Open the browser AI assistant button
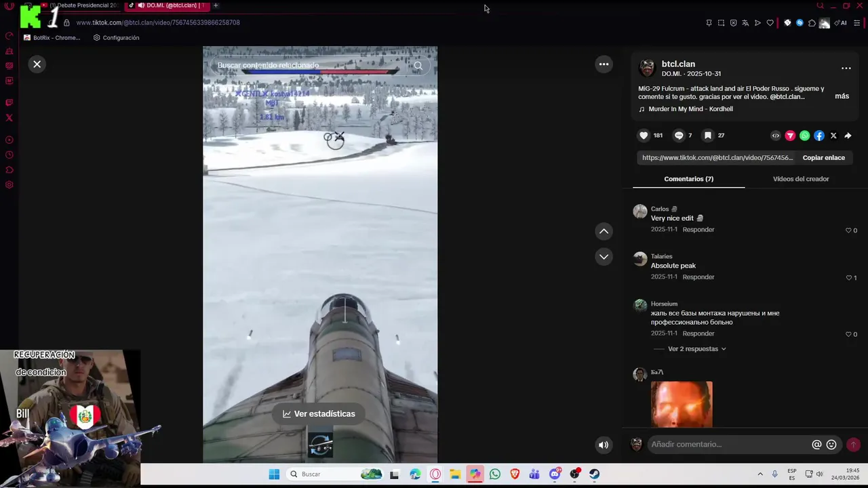This screenshot has height=488, width=868. 841,23
